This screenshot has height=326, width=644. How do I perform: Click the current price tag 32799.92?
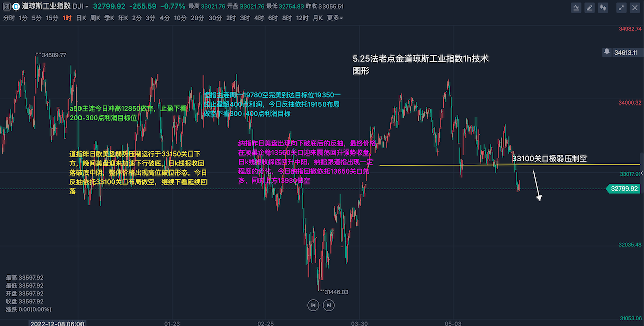[624, 189]
